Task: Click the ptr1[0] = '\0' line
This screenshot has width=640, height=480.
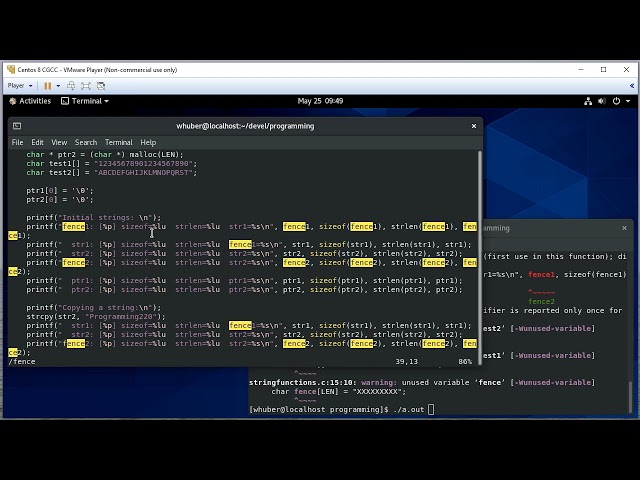Action: pos(60,191)
